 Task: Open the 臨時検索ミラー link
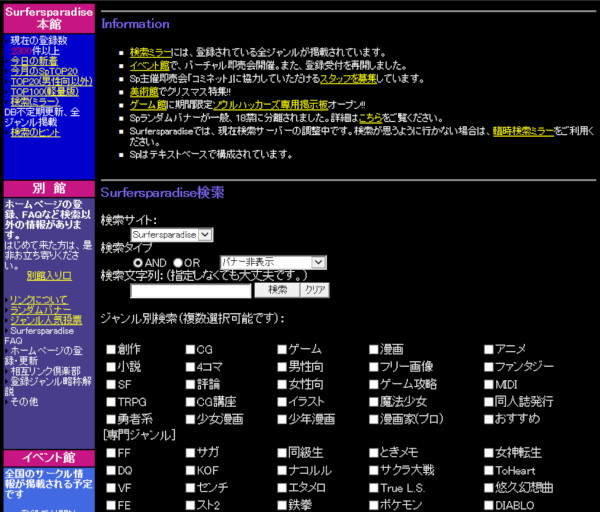click(523, 131)
